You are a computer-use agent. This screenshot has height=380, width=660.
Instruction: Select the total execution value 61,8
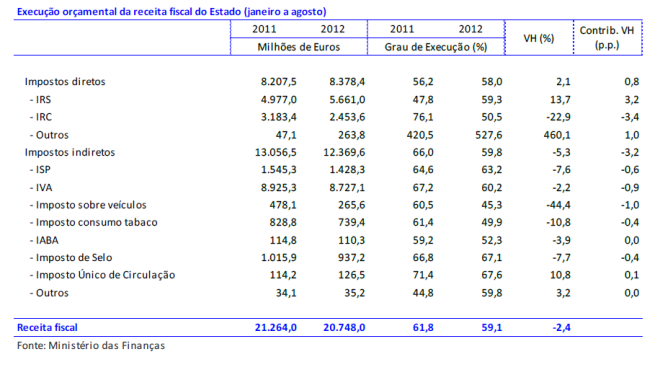(x=423, y=327)
